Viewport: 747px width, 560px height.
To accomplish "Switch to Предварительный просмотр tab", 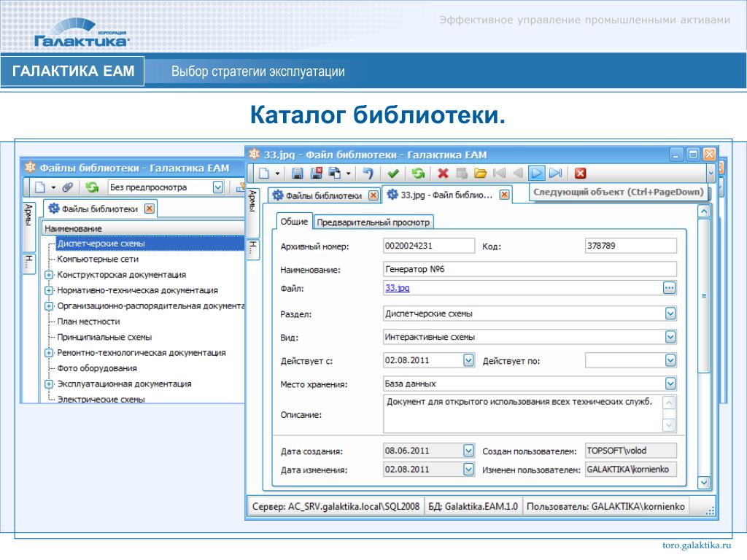I will pos(373,222).
